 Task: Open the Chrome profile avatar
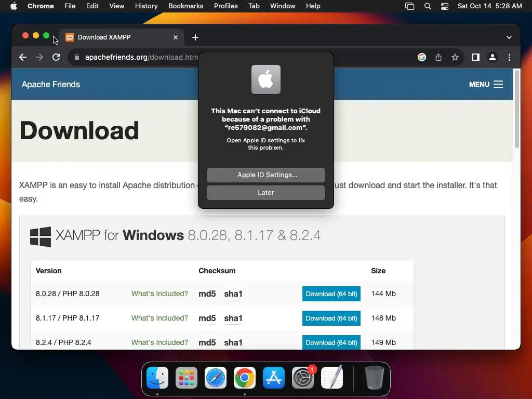(493, 57)
